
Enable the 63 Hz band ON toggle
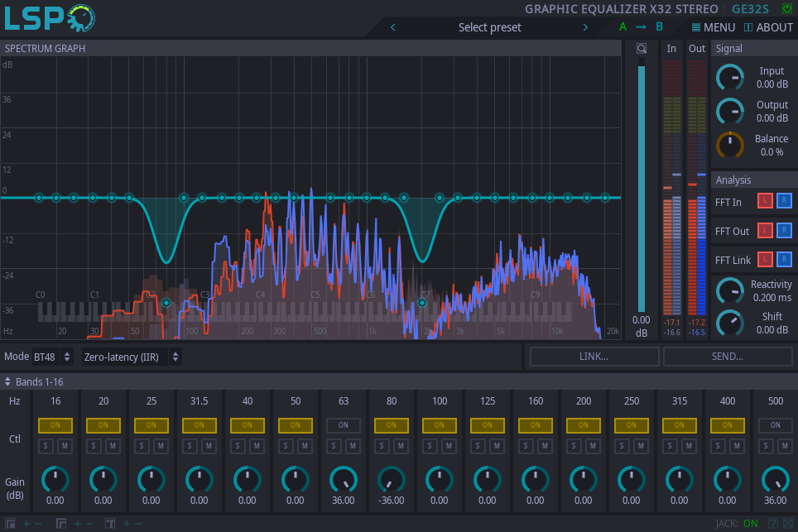pos(344,425)
